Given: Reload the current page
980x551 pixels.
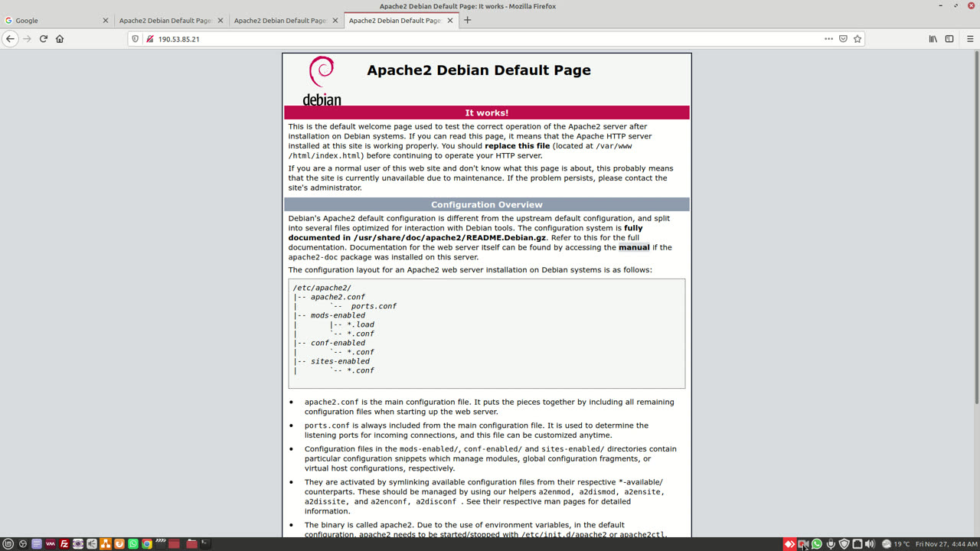Looking at the screenshot, I should pos(44,39).
